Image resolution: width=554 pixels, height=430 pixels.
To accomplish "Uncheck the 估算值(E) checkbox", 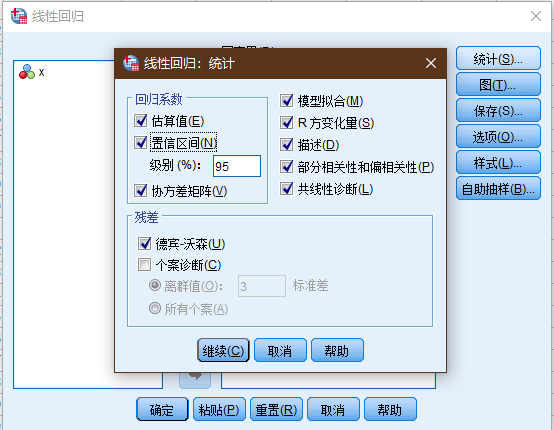I will (141, 120).
